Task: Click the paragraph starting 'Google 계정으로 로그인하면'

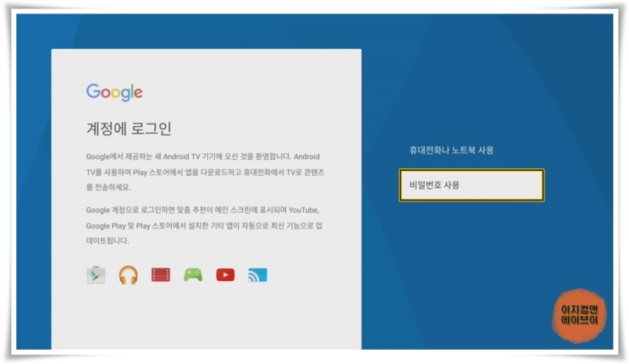Action: [204, 225]
